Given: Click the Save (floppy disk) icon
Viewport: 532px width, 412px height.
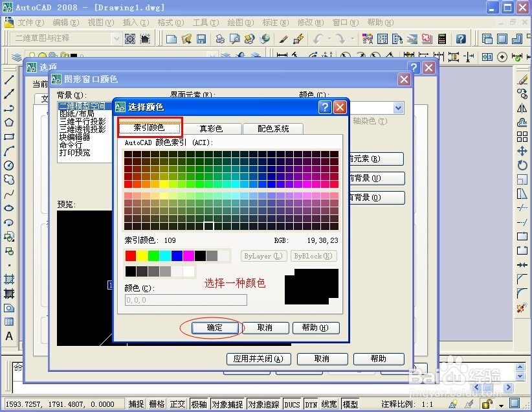Looking at the screenshot, I should (201, 39).
